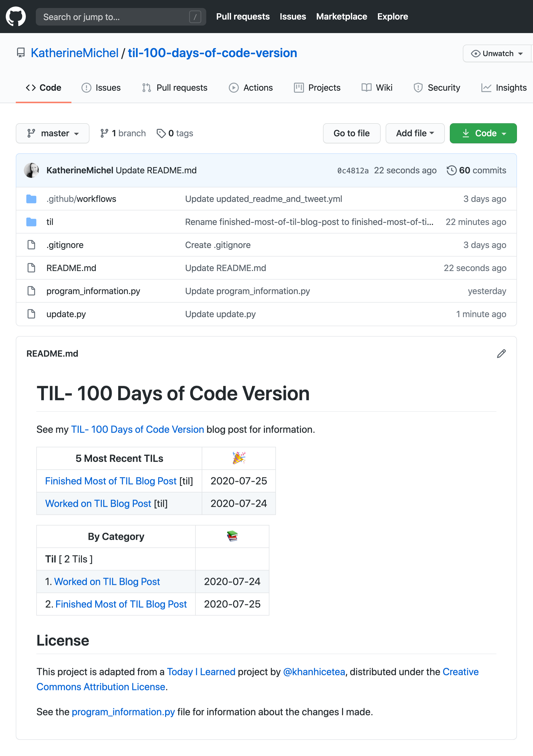Click the file icon beside update.py
The height and width of the screenshot is (756, 533).
(31, 314)
